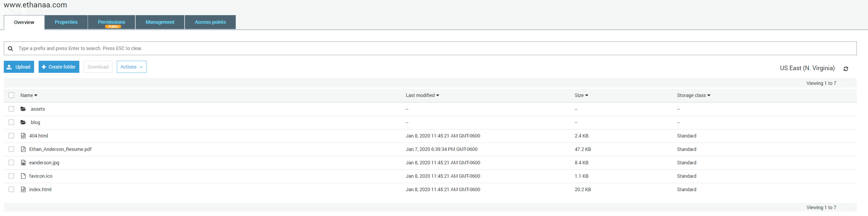
Task: Click the US East (N. Virginia) region label
Action: click(807, 68)
